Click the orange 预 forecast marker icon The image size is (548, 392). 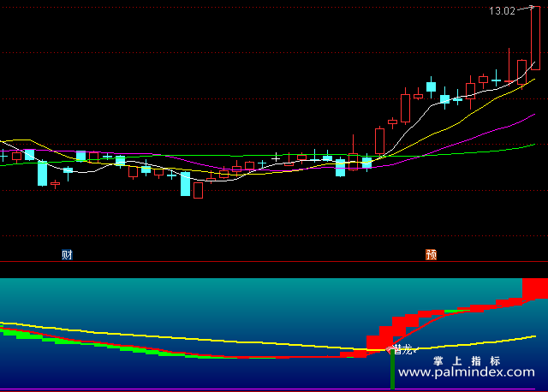431,255
